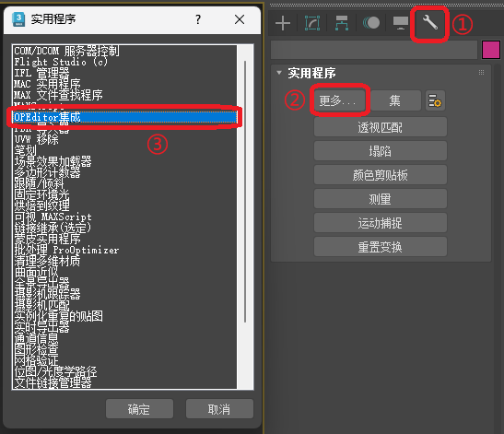Open the 透视匹配 utility
504x434 pixels.
pyautogui.click(x=381, y=127)
